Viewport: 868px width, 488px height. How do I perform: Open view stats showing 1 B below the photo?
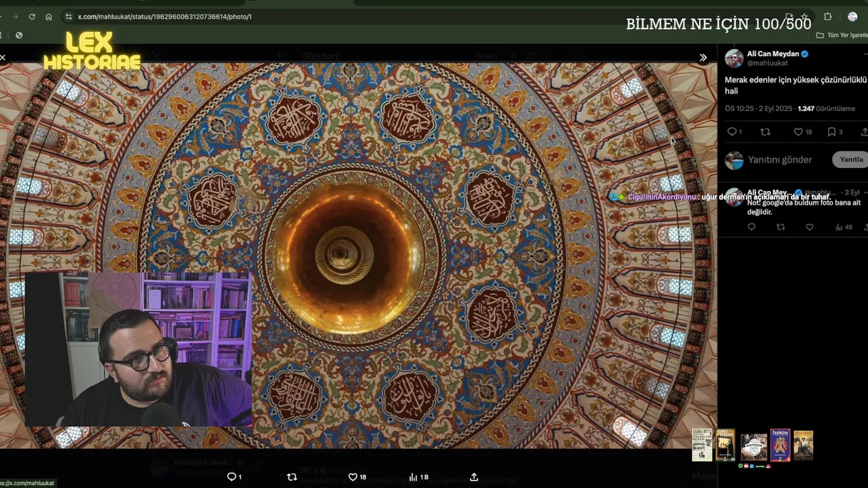418,477
